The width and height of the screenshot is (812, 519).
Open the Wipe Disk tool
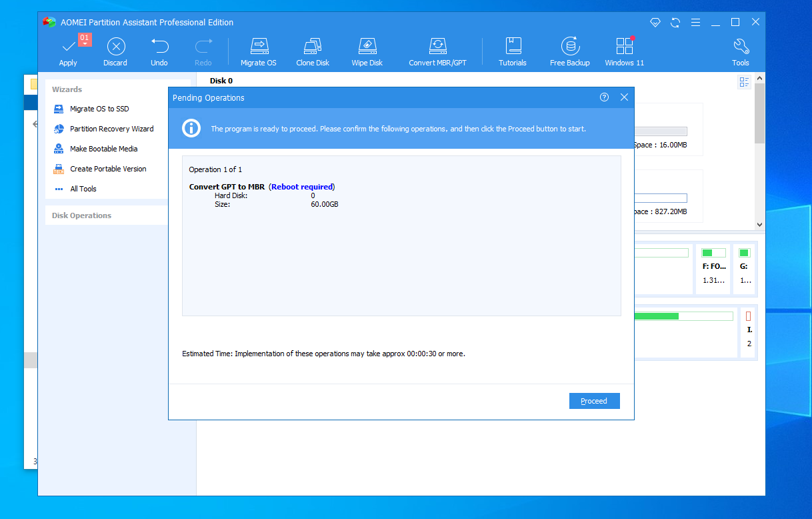point(367,52)
